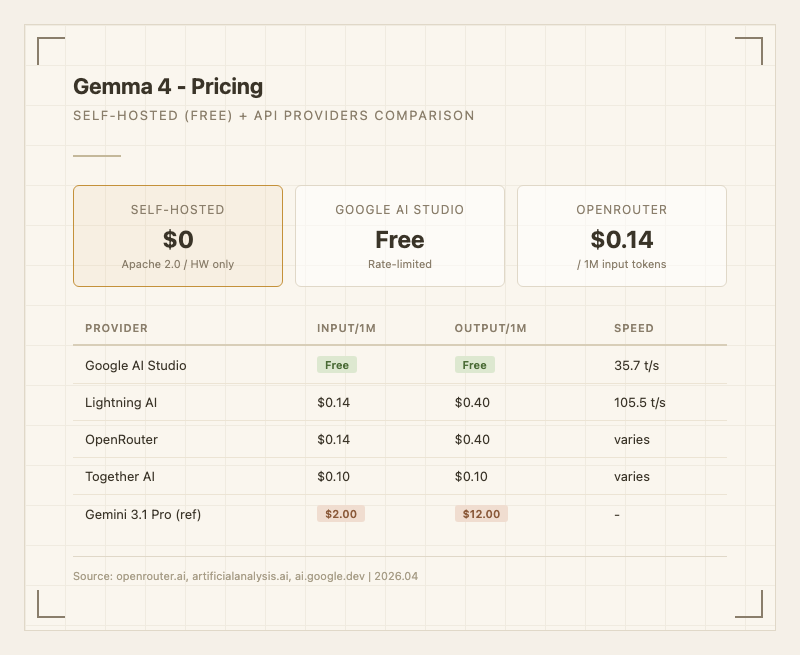Click the 35.7 t/s speed value
Viewport: 800px width, 655px height.
[x=637, y=366]
